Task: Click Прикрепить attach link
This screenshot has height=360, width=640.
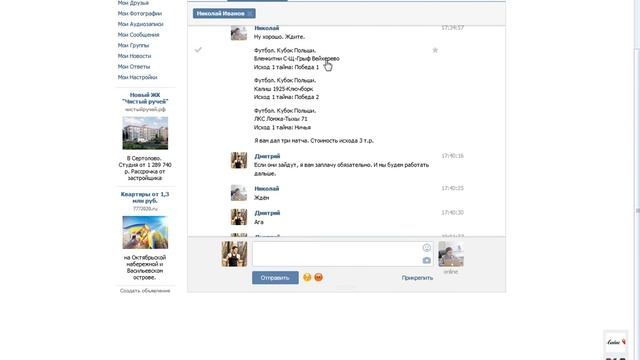Action: click(417, 278)
